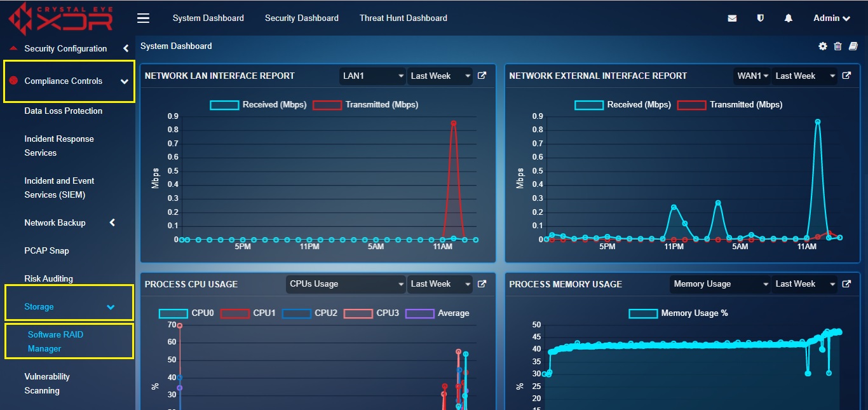This screenshot has width=868, height=410.
Task: Open Software RAID Manager
Action: (x=55, y=341)
